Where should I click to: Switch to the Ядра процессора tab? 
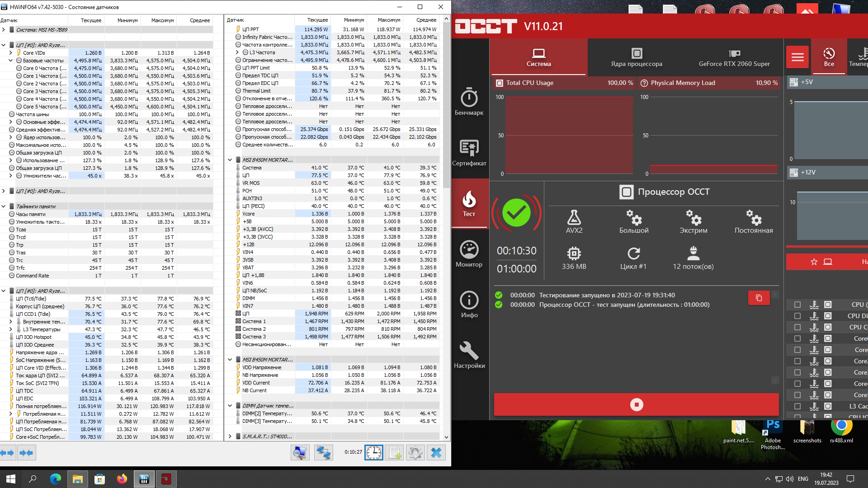[636, 57]
